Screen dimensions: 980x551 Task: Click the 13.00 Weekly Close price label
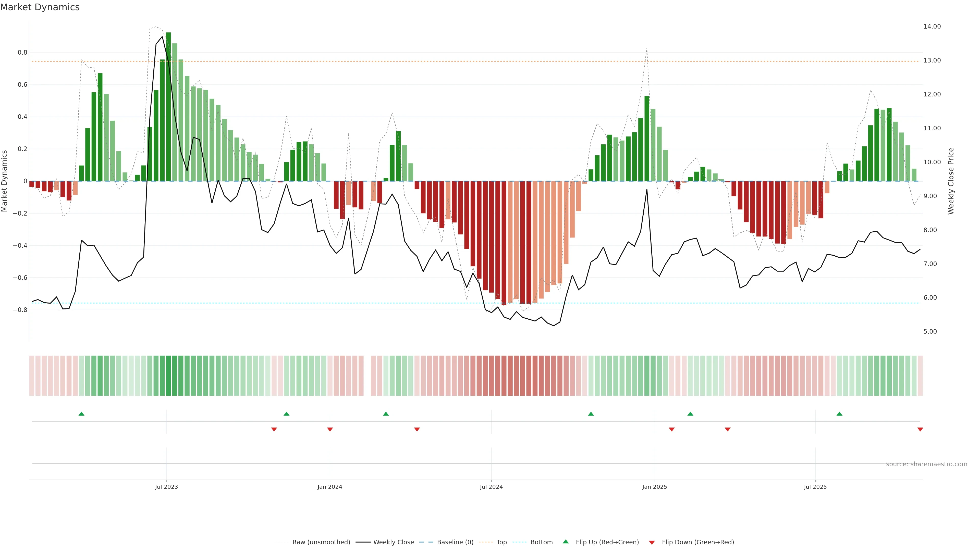click(x=932, y=60)
